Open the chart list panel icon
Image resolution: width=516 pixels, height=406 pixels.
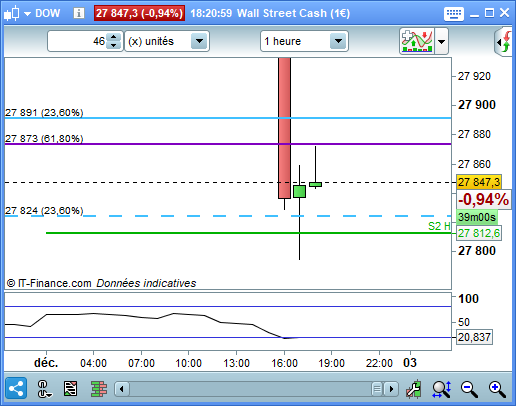71,389
